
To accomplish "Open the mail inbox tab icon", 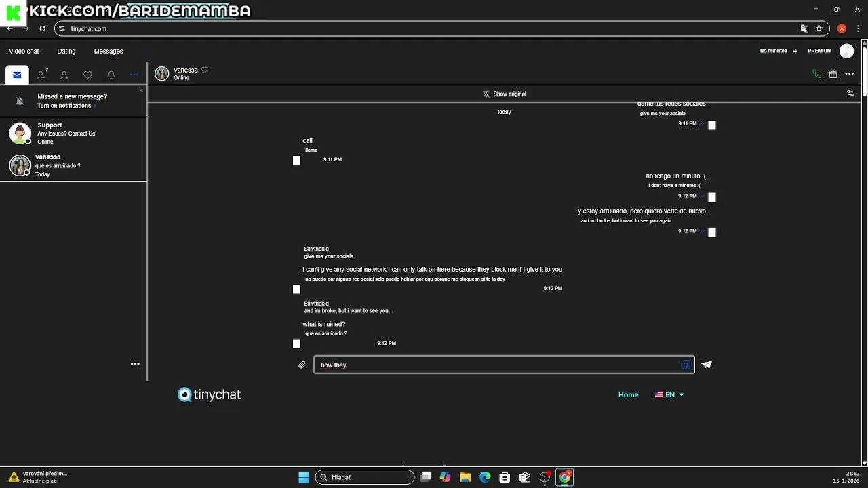I will pos(17,75).
